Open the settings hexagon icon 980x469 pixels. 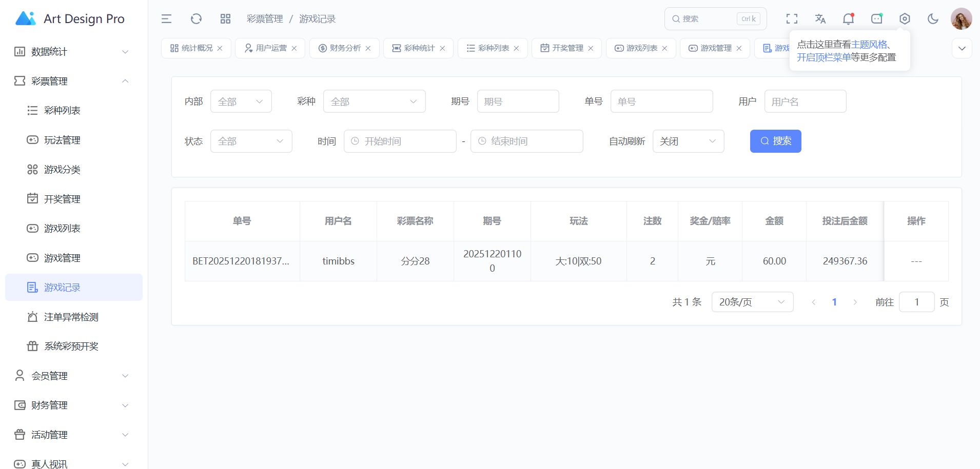pyautogui.click(x=905, y=19)
